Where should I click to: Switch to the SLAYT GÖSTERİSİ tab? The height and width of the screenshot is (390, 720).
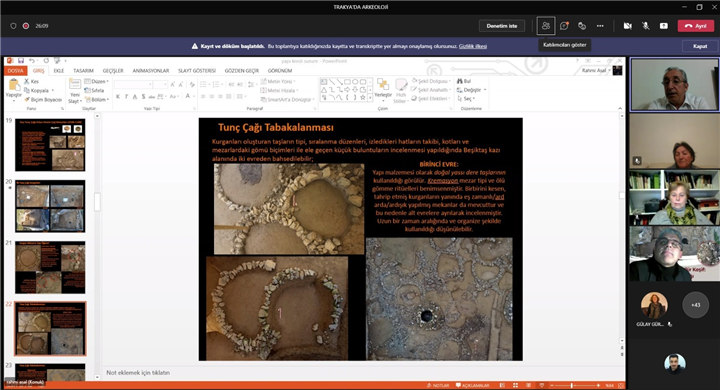pos(197,71)
